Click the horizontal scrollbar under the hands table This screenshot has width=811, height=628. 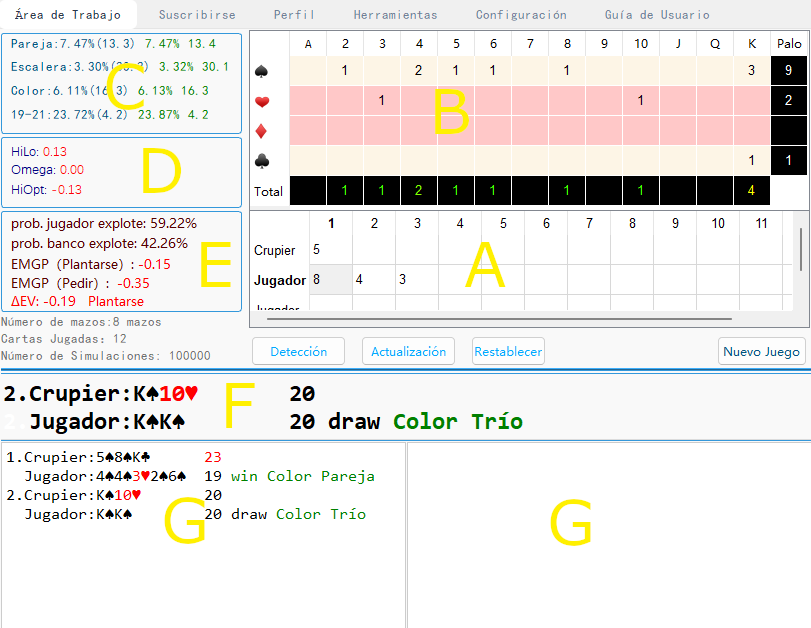click(x=500, y=318)
